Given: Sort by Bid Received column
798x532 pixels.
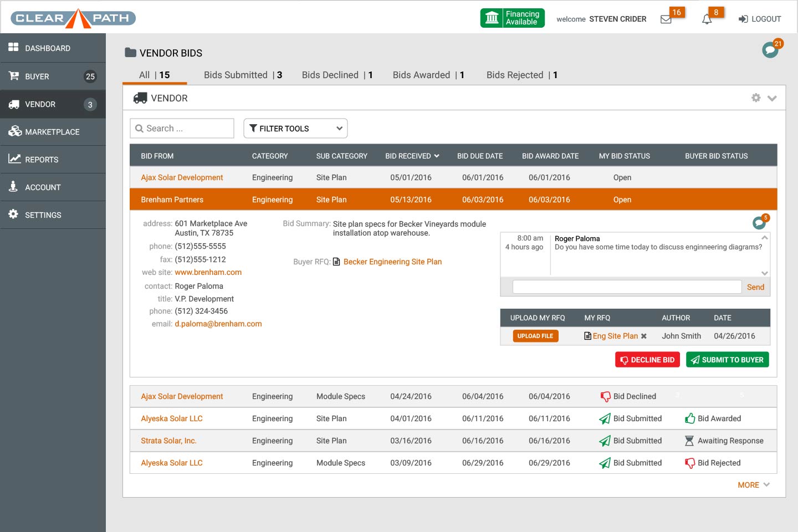Looking at the screenshot, I should coord(412,156).
